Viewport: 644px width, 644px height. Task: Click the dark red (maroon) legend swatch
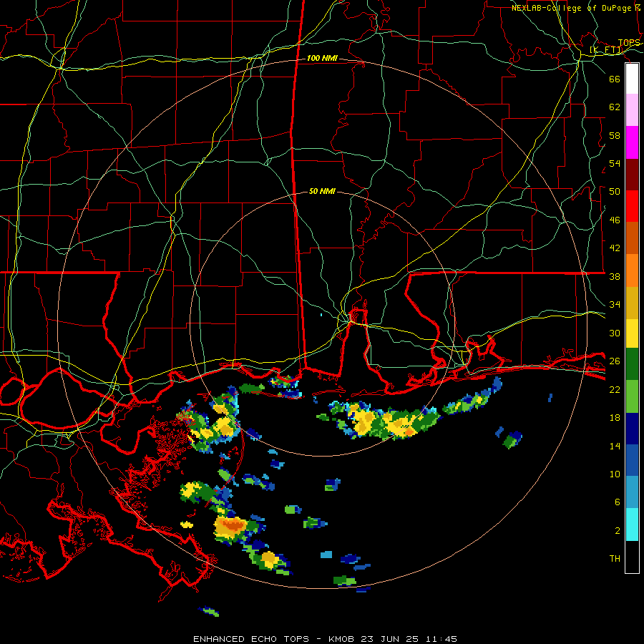[x=632, y=174]
